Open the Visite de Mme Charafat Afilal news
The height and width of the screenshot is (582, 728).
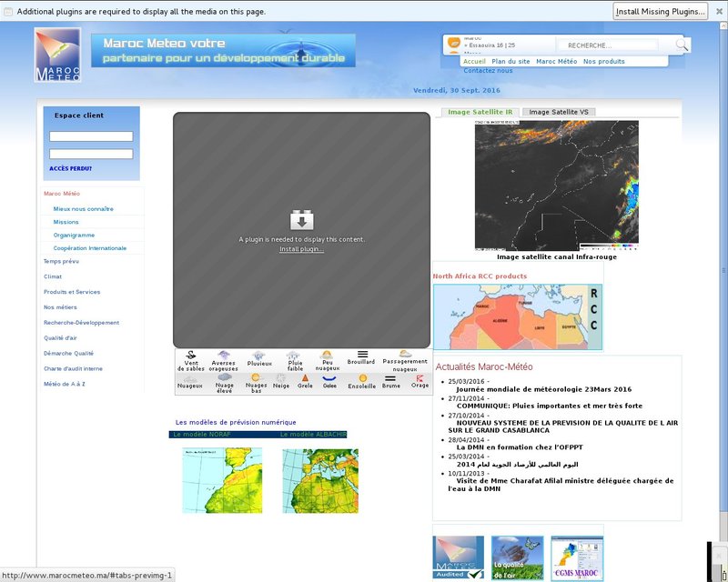[x=561, y=485]
